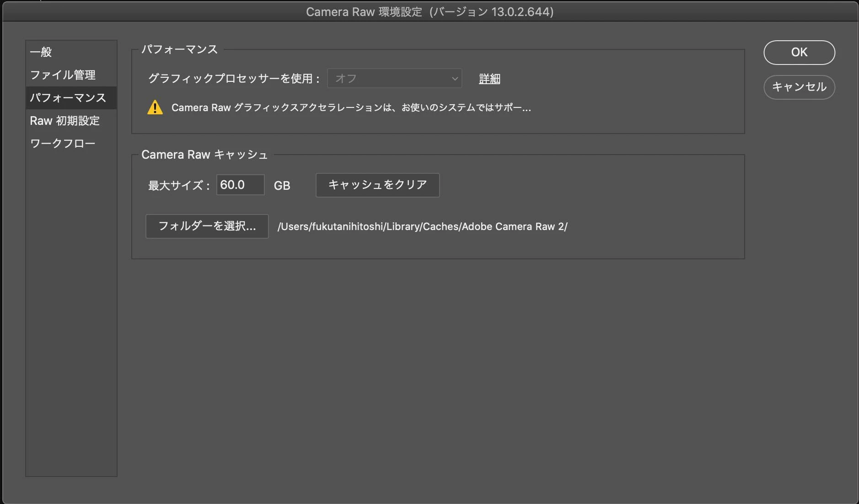Click the キャッシュをクリア button
Image resolution: width=859 pixels, height=504 pixels.
pyautogui.click(x=377, y=185)
